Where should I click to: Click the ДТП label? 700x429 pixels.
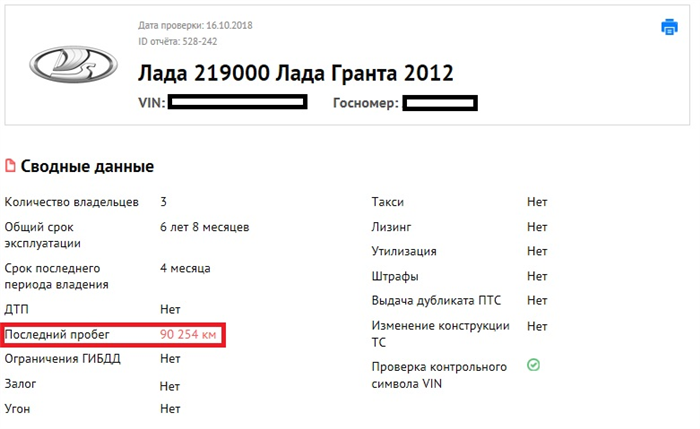coord(17,309)
